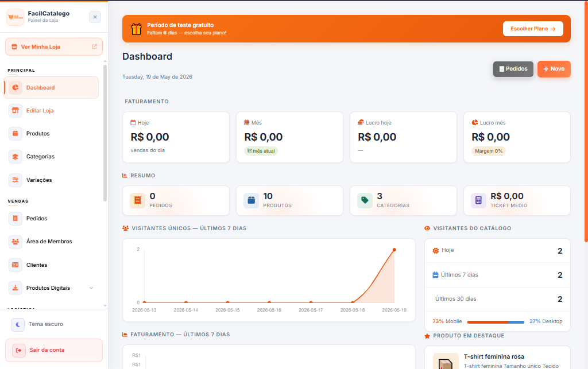Screen dimensions: 588x369
Task: Open the Hoje revenue card
Action: coord(176,137)
